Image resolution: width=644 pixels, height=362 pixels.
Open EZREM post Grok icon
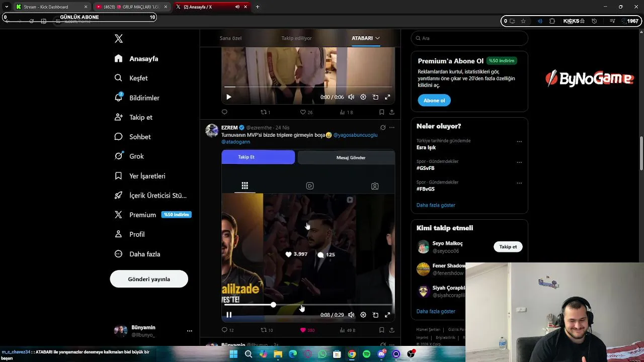[383, 128]
